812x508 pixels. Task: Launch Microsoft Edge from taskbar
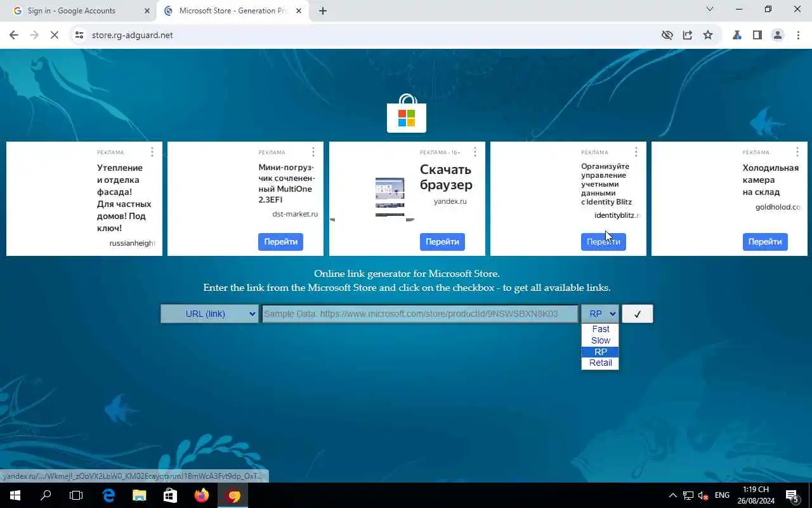tap(108, 495)
